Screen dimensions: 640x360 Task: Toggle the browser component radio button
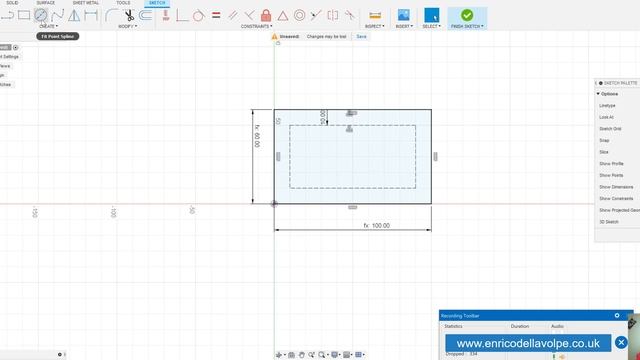pos(16,48)
